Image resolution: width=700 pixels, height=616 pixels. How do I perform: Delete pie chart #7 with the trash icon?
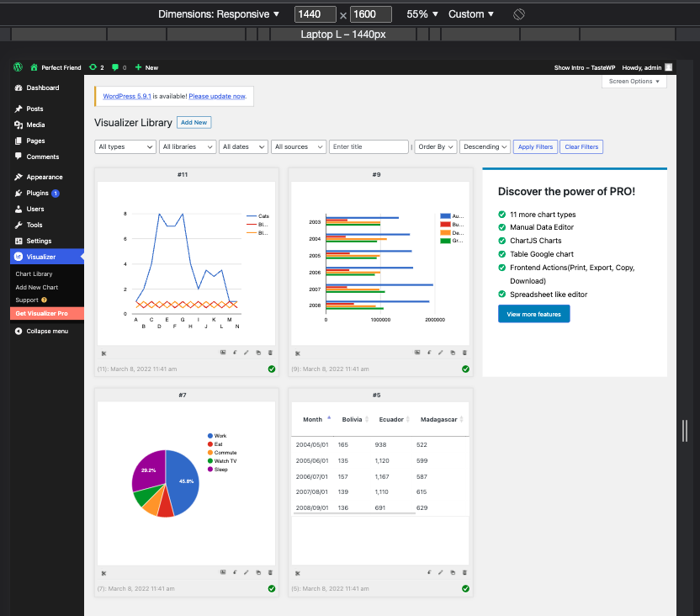[270, 572]
